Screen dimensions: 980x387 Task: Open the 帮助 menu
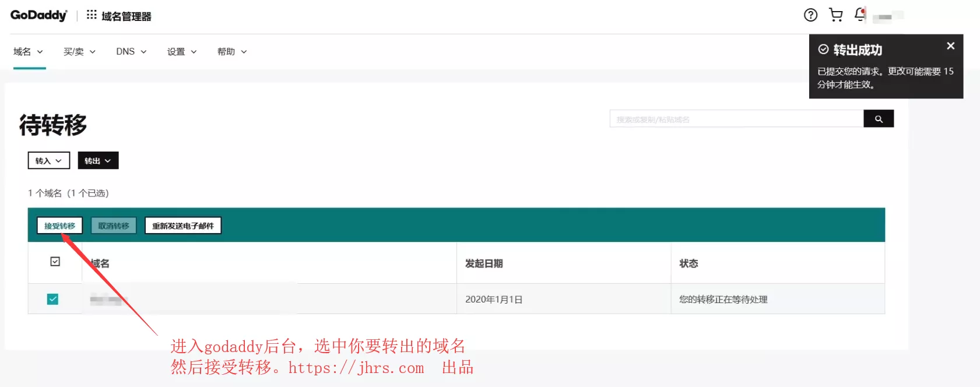coord(232,51)
